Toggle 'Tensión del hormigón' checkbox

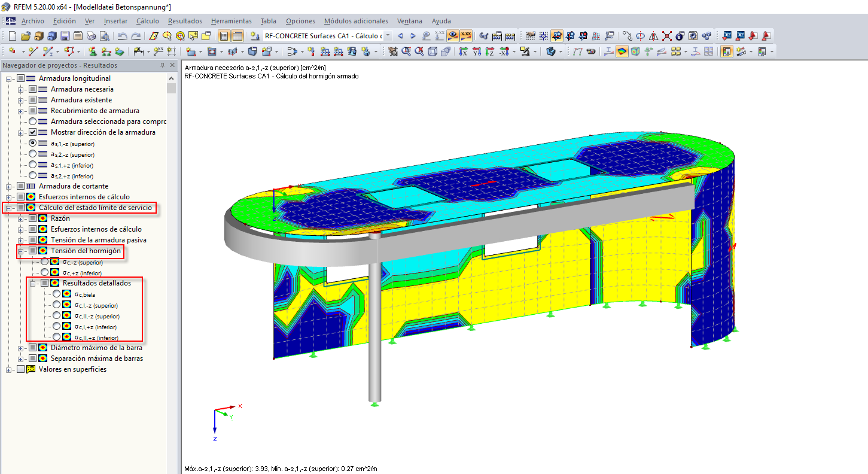coord(33,251)
